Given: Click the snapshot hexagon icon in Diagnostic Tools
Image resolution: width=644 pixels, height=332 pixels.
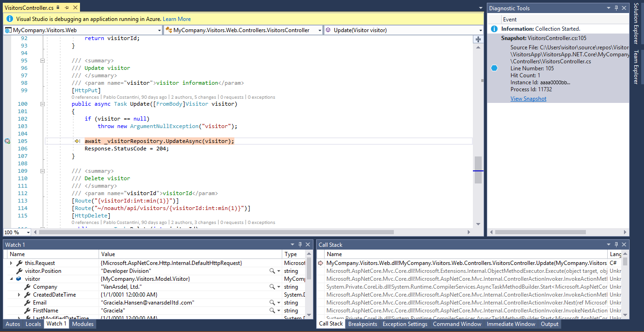Looking at the screenshot, I should [494, 68].
